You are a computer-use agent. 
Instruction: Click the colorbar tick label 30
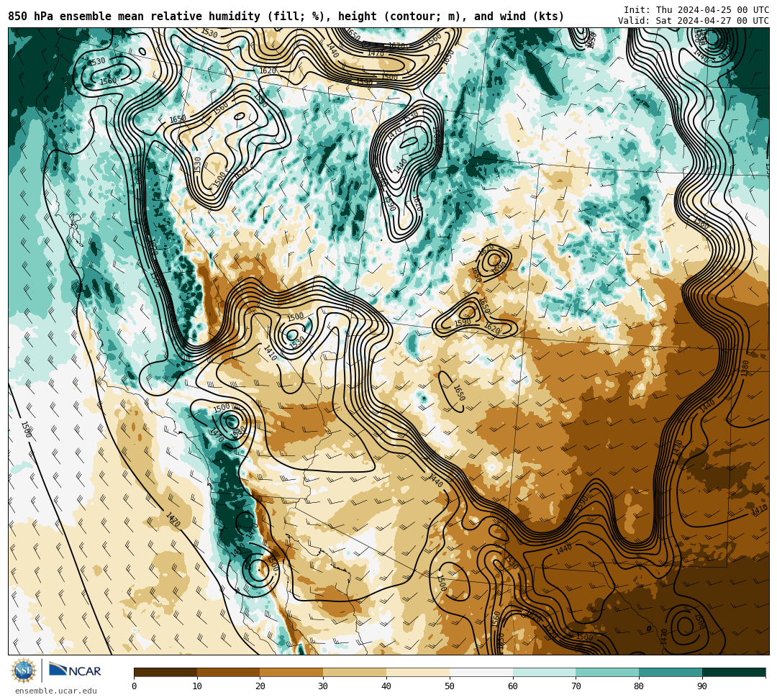point(324,686)
